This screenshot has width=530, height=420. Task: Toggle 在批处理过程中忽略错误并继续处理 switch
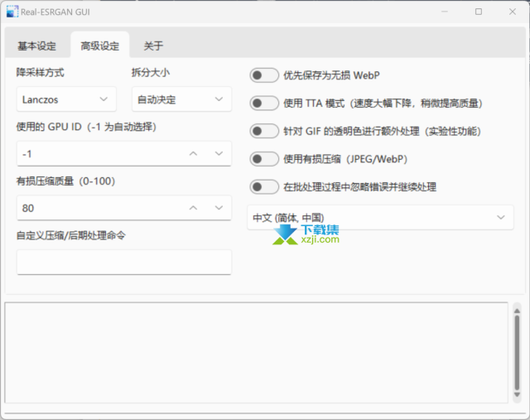(264, 186)
